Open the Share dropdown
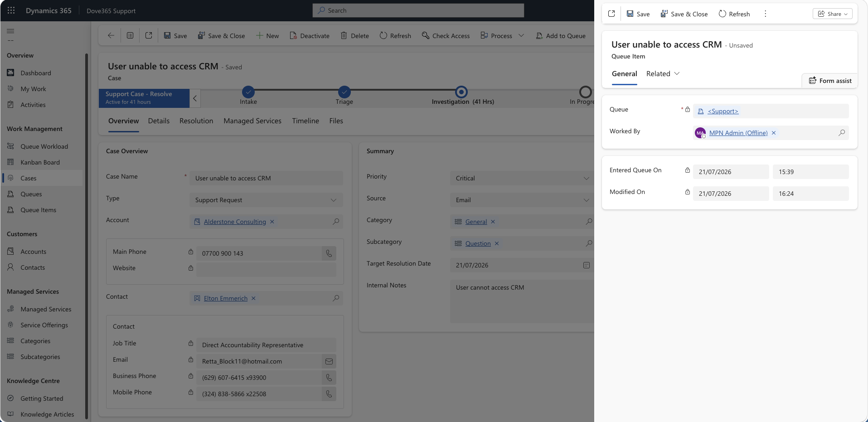 click(x=833, y=14)
